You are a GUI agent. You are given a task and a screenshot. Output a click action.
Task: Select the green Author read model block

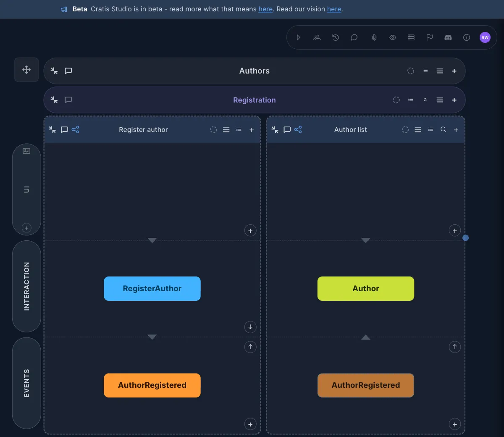pos(366,289)
